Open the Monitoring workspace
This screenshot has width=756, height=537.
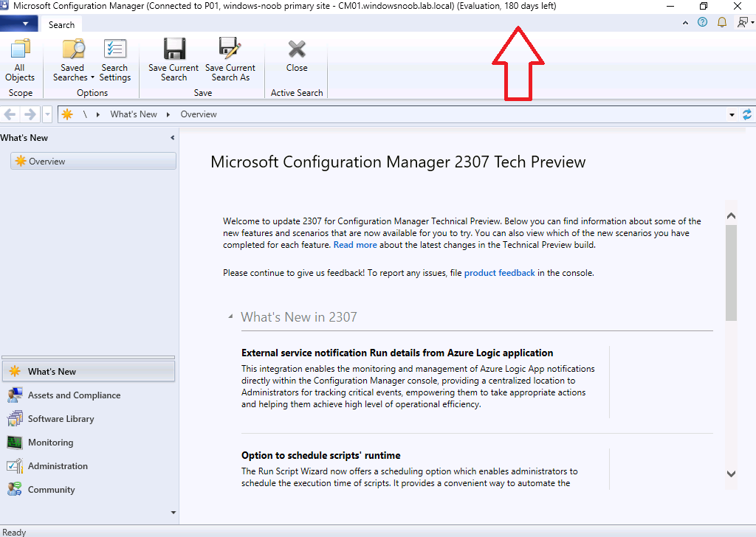pos(89,442)
